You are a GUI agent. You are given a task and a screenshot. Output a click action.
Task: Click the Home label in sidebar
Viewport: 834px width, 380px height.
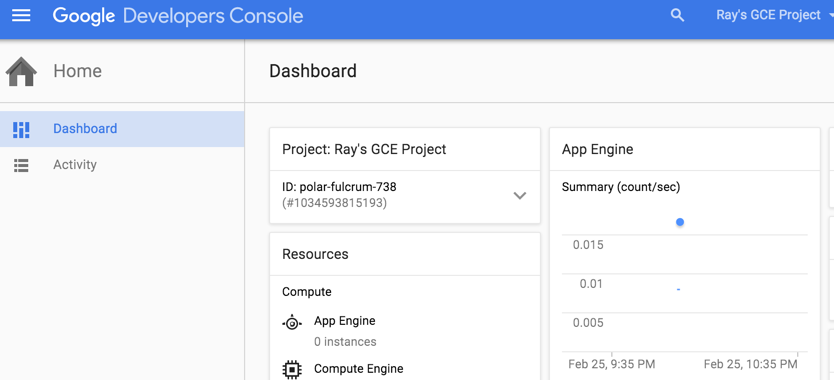point(78,71)
